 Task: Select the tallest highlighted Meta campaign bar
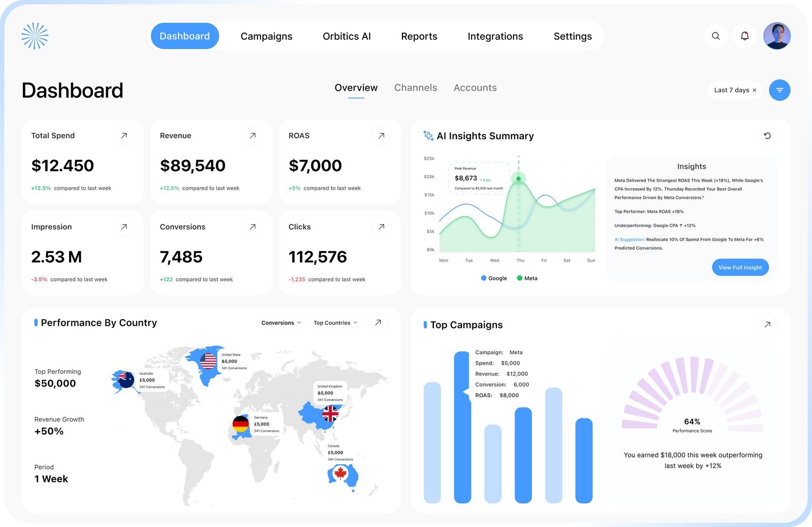462,427
